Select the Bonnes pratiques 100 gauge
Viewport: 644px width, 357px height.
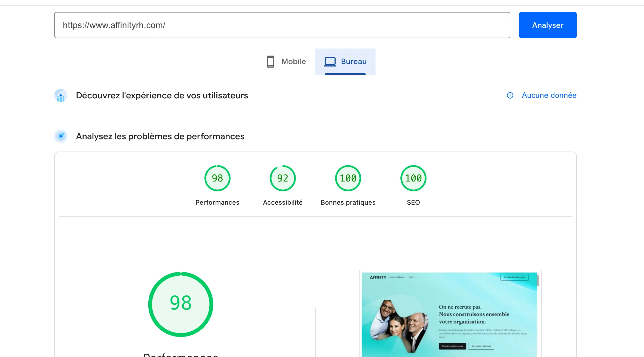[x=348, y=178]
